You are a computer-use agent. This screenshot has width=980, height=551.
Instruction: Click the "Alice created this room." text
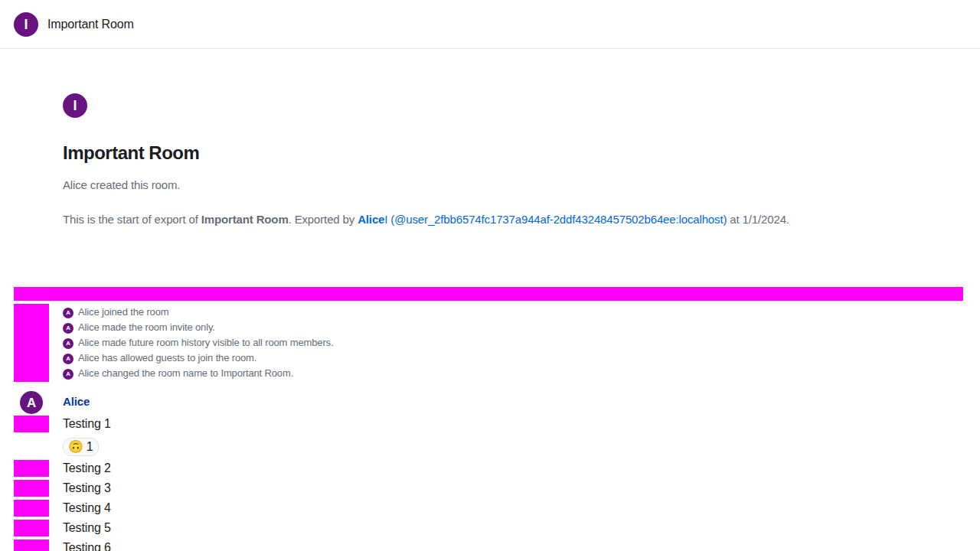[x=121, y=185]
